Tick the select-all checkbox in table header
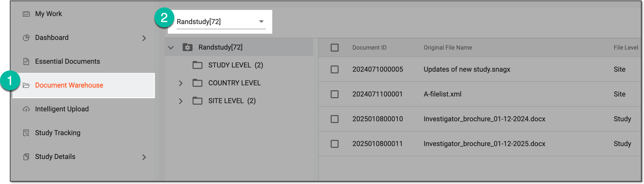The width and height of the screenshot is (644, 184). pyautogui.click(x=335, y=48)
